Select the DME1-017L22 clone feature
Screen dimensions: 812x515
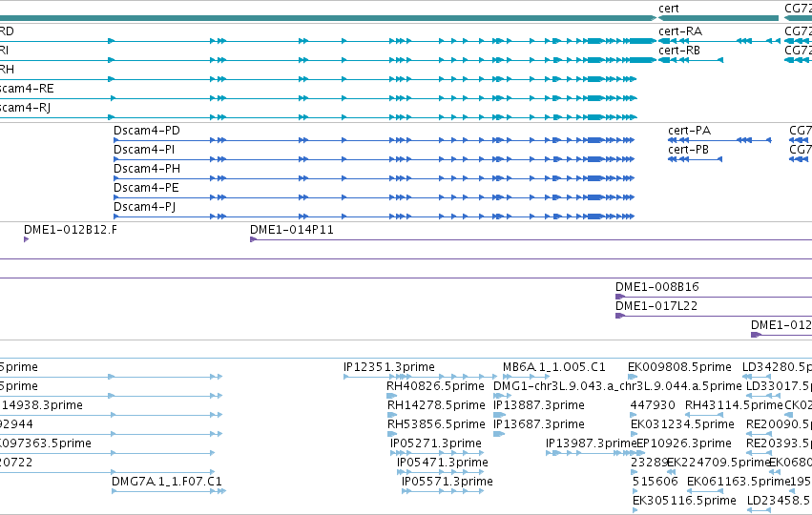point(714,317)
